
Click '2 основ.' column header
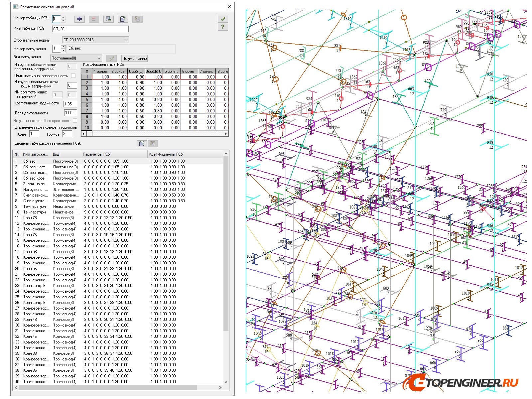pyautogui.click(x=118, y=71)
